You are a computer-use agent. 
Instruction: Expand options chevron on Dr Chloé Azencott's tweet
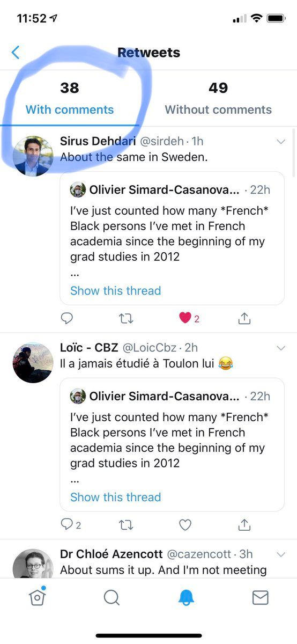[281, 554]
